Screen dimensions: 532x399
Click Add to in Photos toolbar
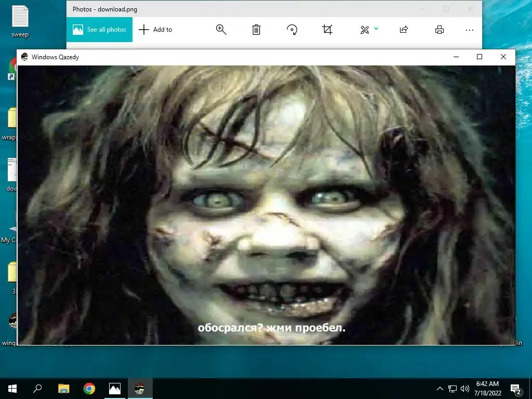click(155, 30)
